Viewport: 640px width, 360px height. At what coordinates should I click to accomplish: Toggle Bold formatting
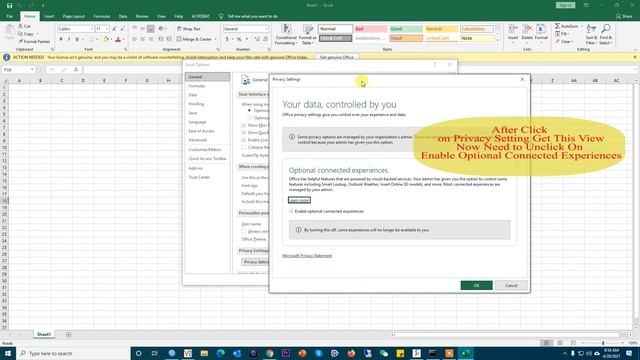tap(61, 39)
